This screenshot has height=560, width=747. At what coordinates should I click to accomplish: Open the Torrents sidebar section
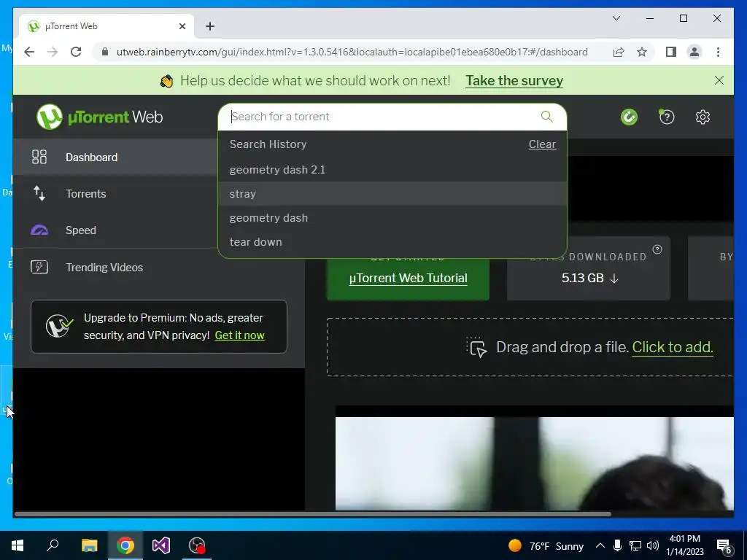click(x=115, y=194)
